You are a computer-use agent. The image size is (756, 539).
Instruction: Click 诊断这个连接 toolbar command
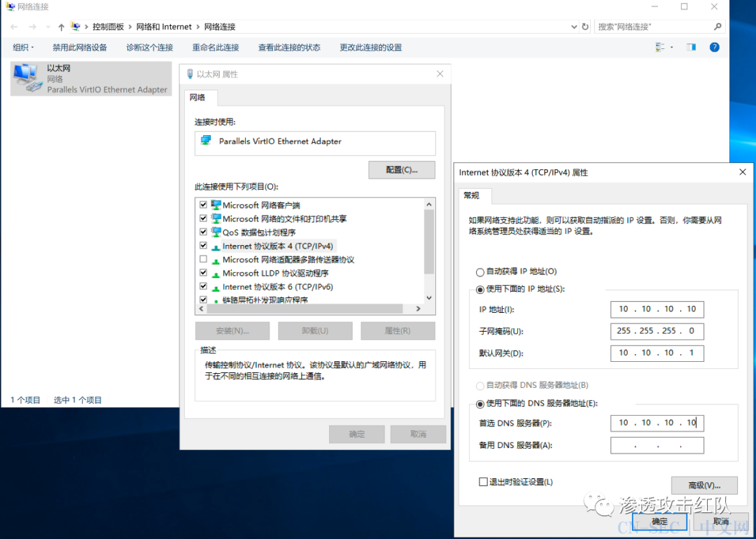150,47
